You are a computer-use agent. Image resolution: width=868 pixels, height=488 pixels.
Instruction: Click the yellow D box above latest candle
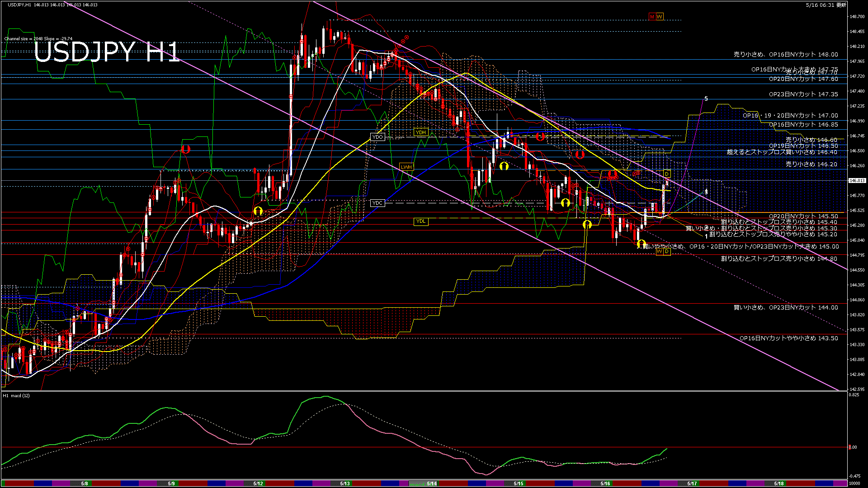click(x=667, y=174)
